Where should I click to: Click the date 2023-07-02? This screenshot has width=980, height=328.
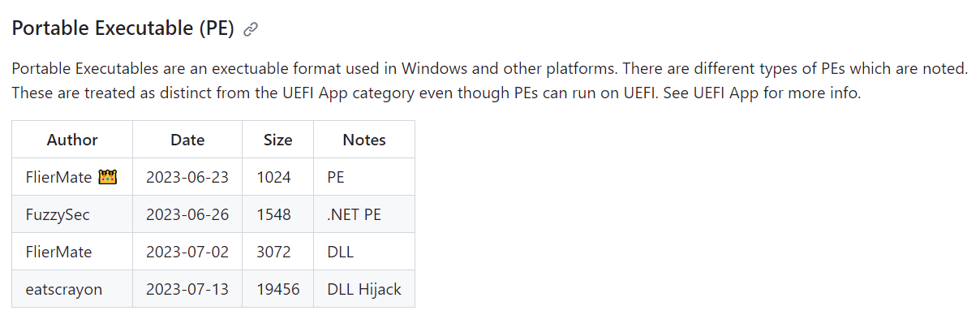pos(187,252)
